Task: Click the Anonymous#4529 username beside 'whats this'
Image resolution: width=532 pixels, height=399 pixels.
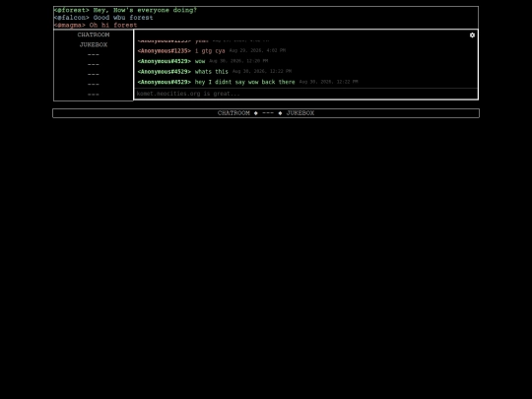Action: [x=165, y=72]
